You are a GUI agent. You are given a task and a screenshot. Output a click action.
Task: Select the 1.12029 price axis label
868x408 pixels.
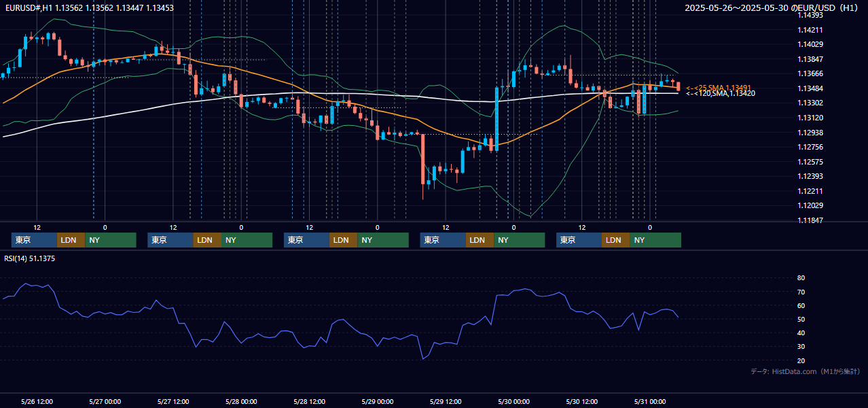pyautogui.click(x=810, y=205)
